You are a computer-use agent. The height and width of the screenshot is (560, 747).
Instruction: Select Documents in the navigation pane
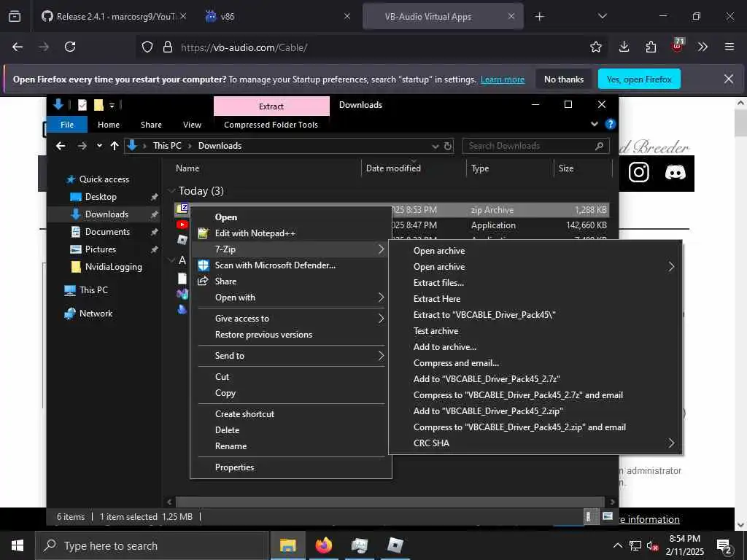pos(107,232)
